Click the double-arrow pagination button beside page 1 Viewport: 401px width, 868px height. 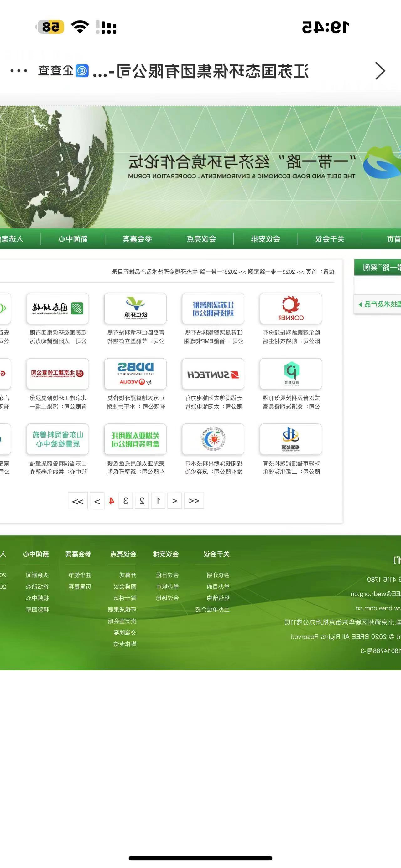click(x=194, y=501)
